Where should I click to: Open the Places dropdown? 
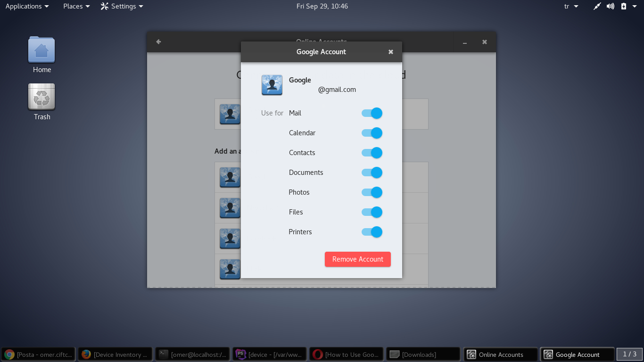76,6
